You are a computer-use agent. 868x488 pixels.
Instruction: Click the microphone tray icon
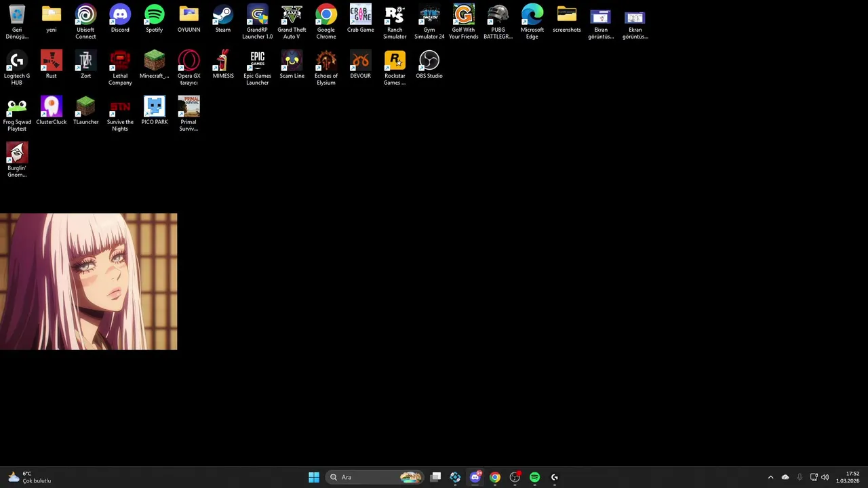[800, 477]
